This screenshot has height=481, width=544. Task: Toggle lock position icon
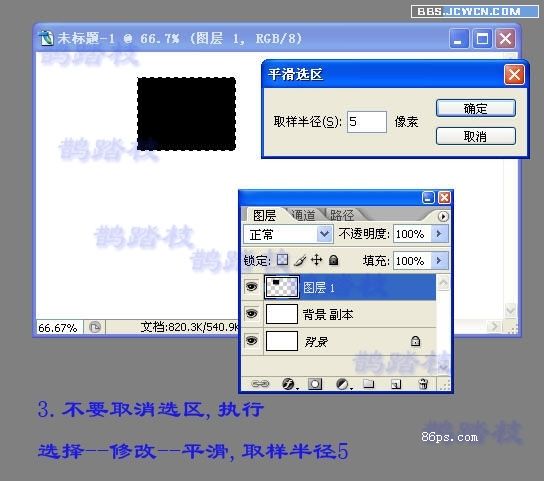[x=316, y=260]
